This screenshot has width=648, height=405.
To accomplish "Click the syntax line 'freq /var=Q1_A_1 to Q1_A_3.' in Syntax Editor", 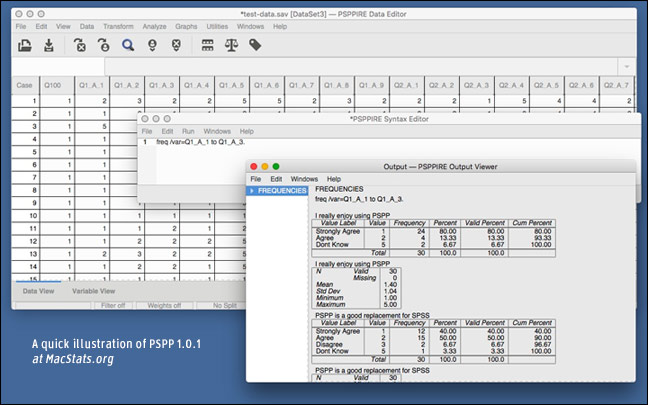I will click(200, 142).
